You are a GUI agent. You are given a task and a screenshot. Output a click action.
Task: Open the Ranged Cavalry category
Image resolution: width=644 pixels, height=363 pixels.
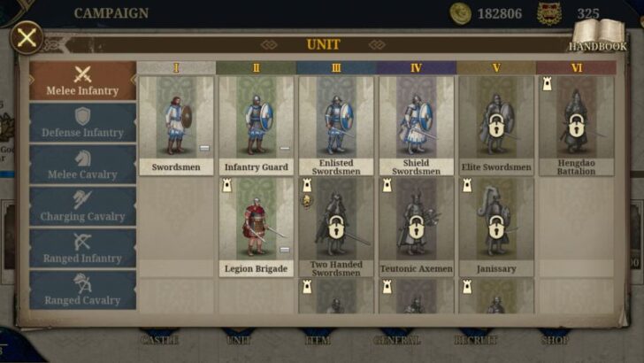coord(82,290)
